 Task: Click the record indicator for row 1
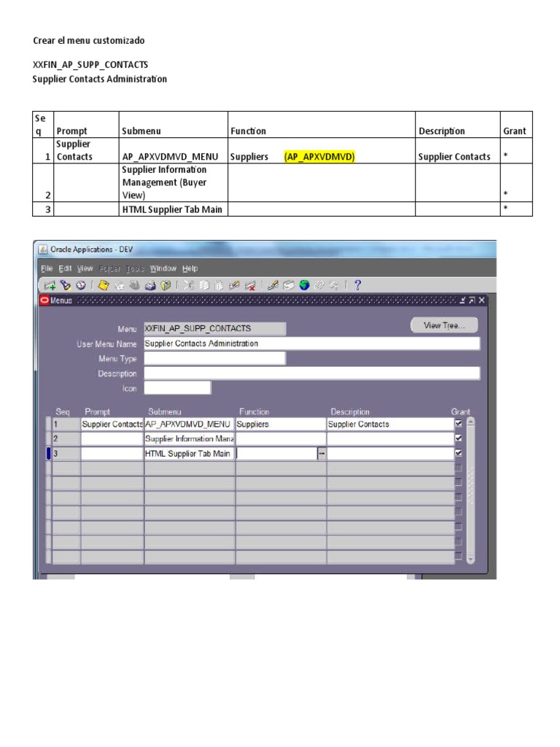49,424
